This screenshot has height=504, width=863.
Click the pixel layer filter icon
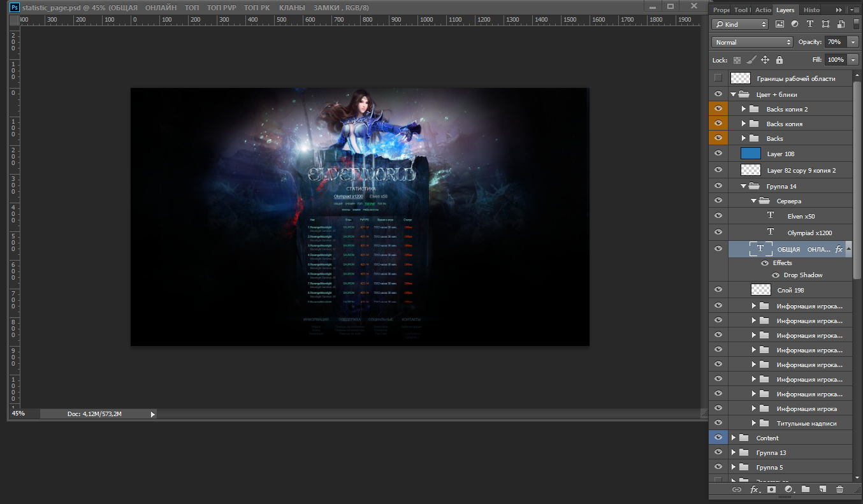[x=780, y=24]
